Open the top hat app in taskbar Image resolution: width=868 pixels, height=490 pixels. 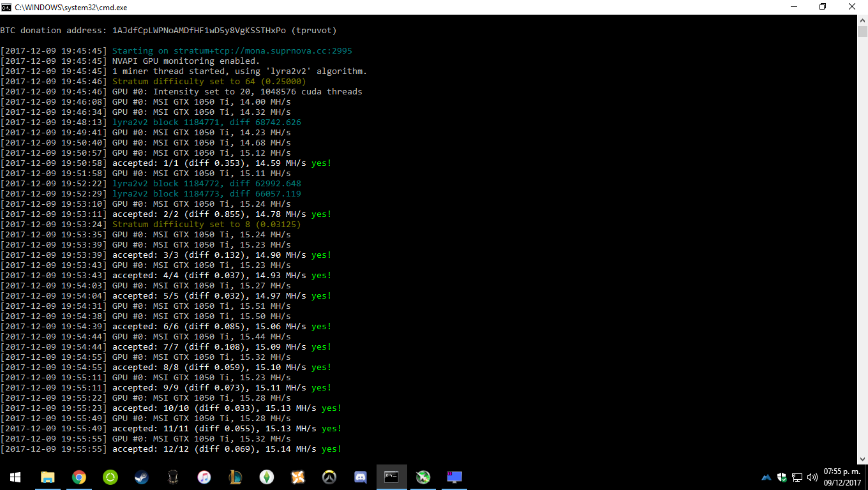point(172,477)
